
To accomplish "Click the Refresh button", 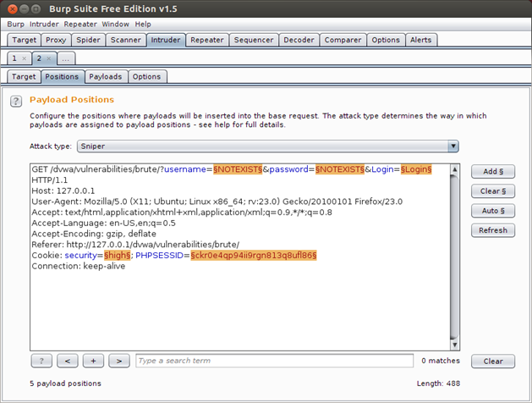I will click(492, 230).
